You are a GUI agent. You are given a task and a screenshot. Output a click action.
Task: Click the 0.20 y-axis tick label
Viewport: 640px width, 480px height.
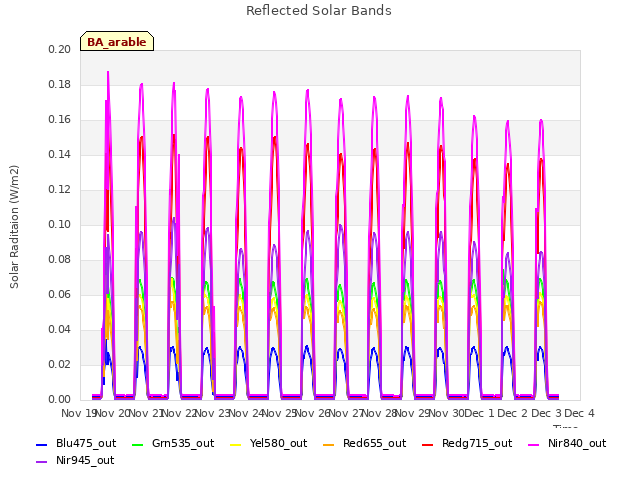tap(60, 49)
